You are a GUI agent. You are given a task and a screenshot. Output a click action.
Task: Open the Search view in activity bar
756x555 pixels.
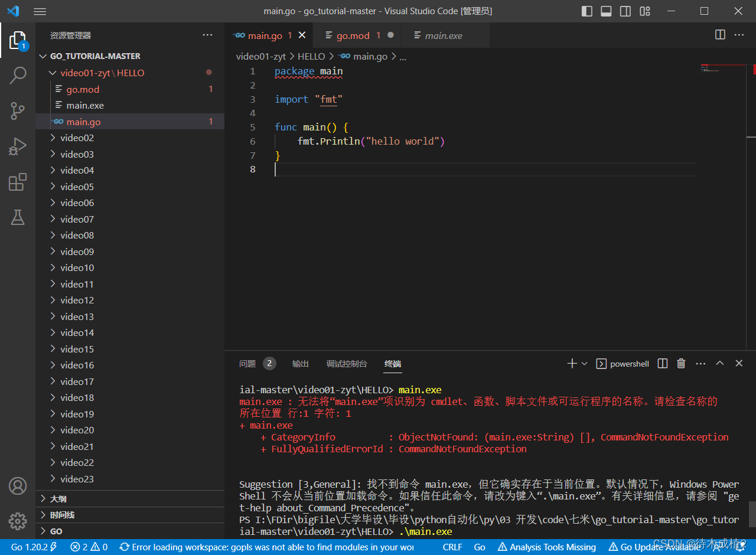pos(18,75)
